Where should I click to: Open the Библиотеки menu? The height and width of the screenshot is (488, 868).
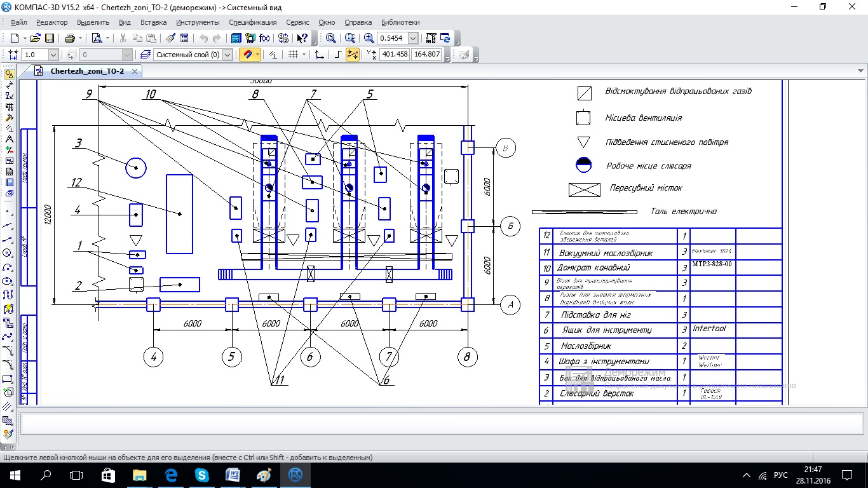pos(400,22)
